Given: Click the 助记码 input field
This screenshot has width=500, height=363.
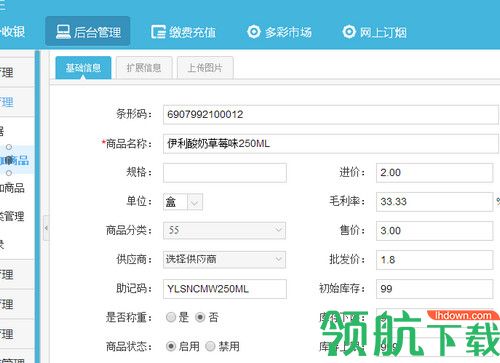Looking at the screenshot, I should [x=225, y=289].
